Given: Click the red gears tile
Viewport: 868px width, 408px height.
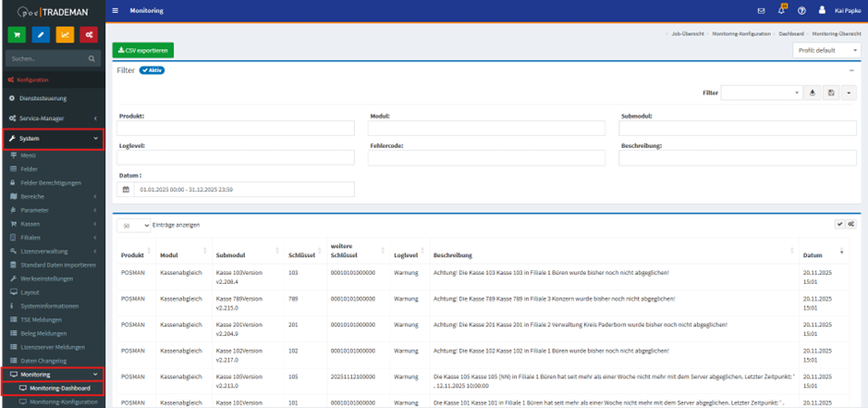Looking at the screenshot, I should pos(89,34).
